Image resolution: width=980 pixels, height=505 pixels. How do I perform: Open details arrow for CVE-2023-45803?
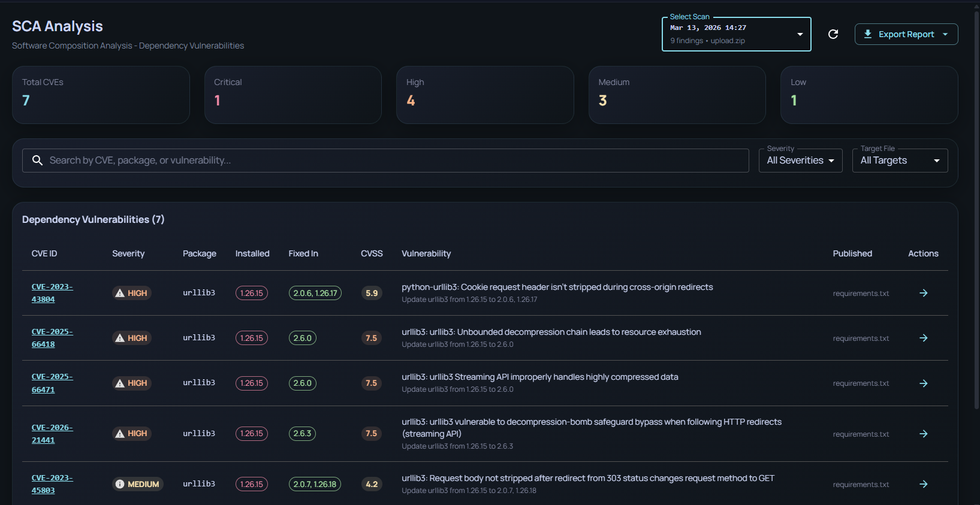923,484
